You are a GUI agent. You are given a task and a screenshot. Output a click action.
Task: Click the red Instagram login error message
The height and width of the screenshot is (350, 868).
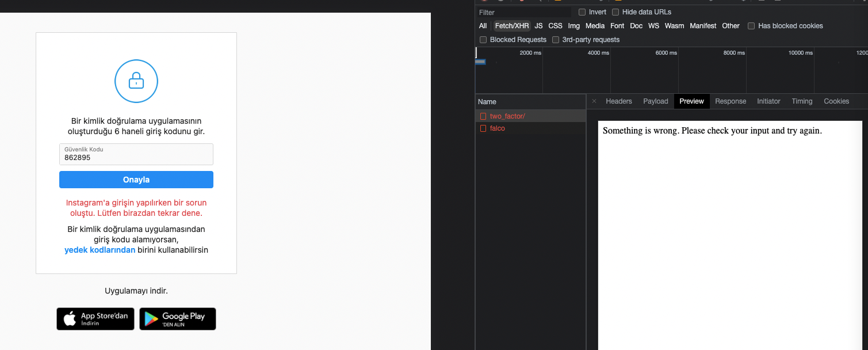pyautogui.click(x=136, y=208)
